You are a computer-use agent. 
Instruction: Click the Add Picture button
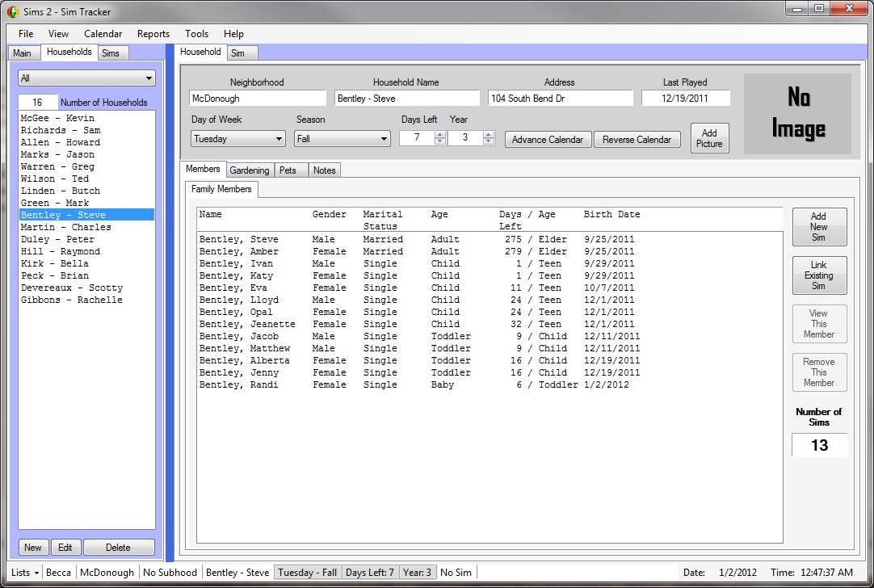[709, 138]
